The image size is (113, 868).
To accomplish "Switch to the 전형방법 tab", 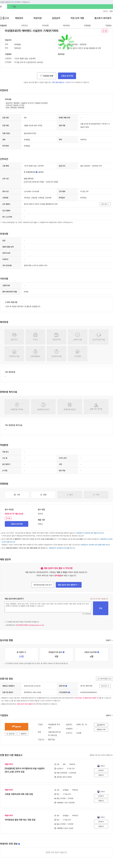I will [87, 26].
